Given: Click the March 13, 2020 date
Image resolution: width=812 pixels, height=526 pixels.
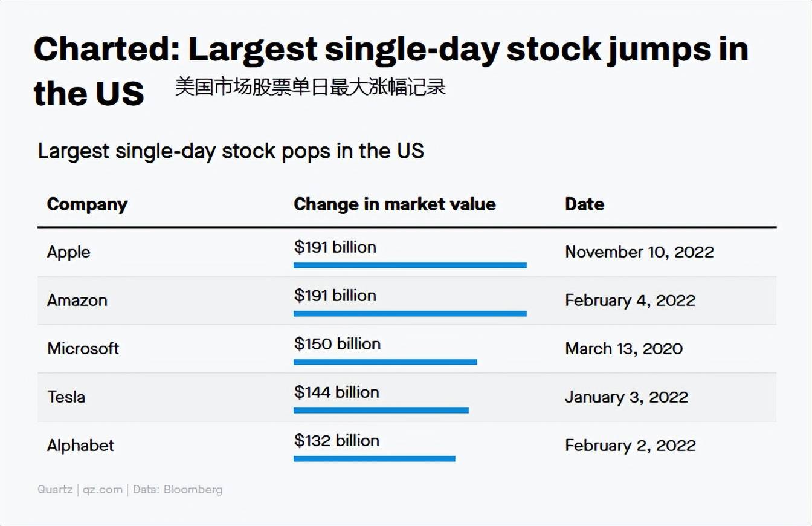Looking at the screenshot, I should [x=623, y=349].
